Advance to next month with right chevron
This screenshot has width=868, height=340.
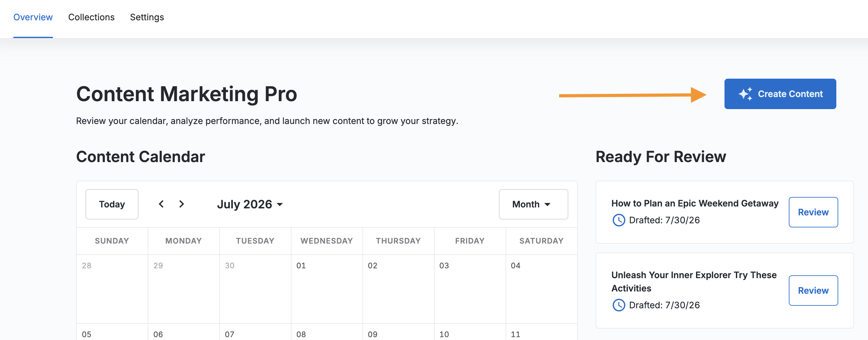coord(182,204)
